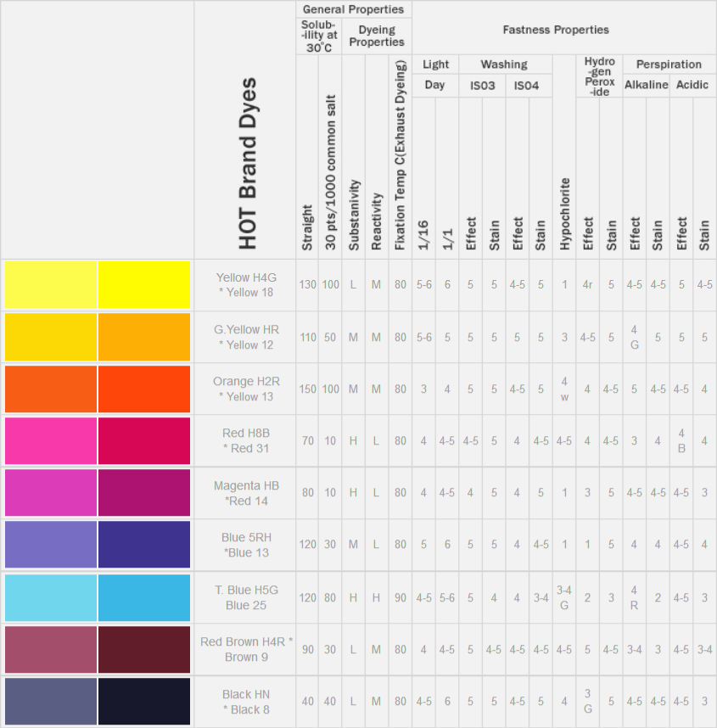Select the dark maroon Red Brown H4R swatch
Screen dimensions: 717x728
[x=144, y=650]
